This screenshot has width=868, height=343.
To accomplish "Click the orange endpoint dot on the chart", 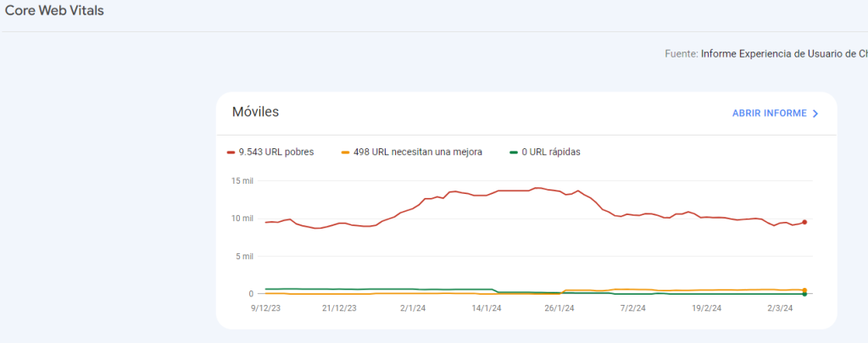I will [x=804, y=290].
